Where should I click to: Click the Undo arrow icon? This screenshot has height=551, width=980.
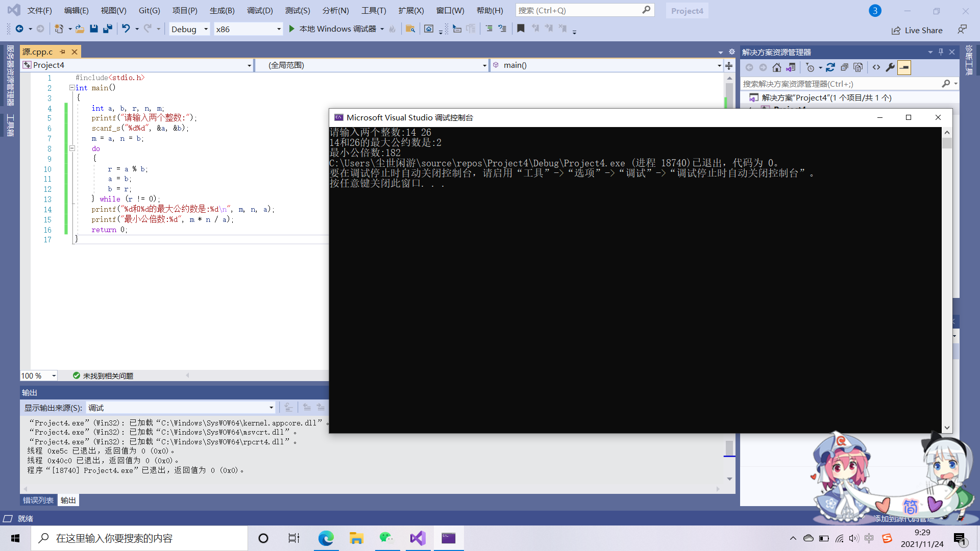[126, 29]
